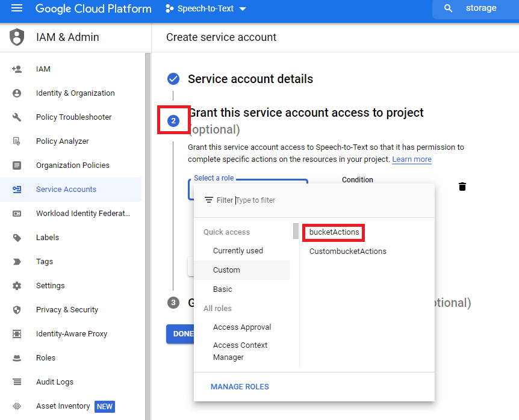Click the search magnifier icon
The width and height of the screenshot is (519, 420).
pyautogui.click(x=448, y=8)
